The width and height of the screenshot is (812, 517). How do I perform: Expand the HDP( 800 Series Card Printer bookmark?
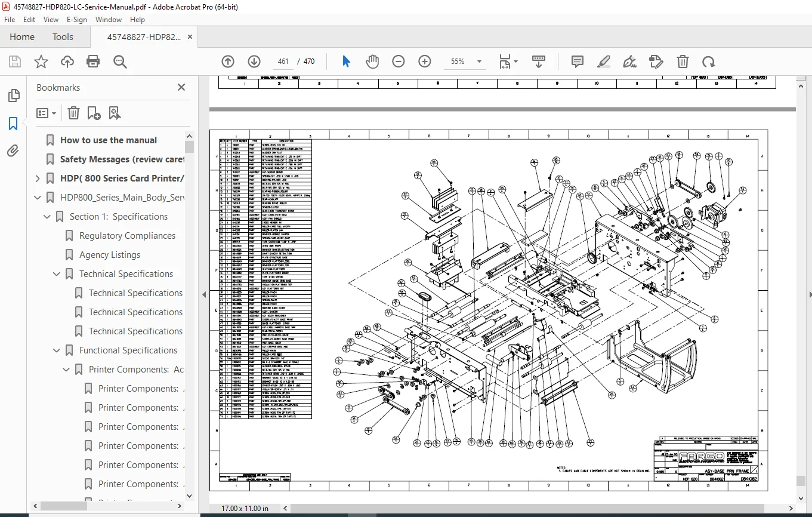click(x=38, y=179)
